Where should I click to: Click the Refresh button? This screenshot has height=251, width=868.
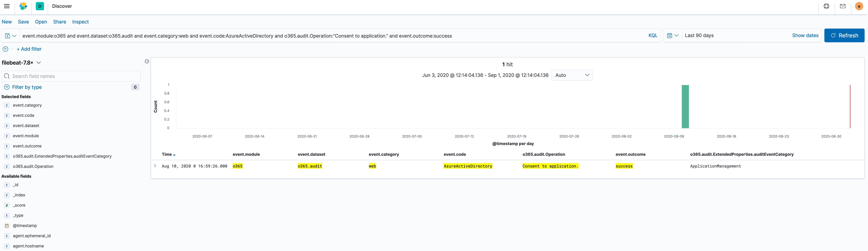tap(844, 35)
